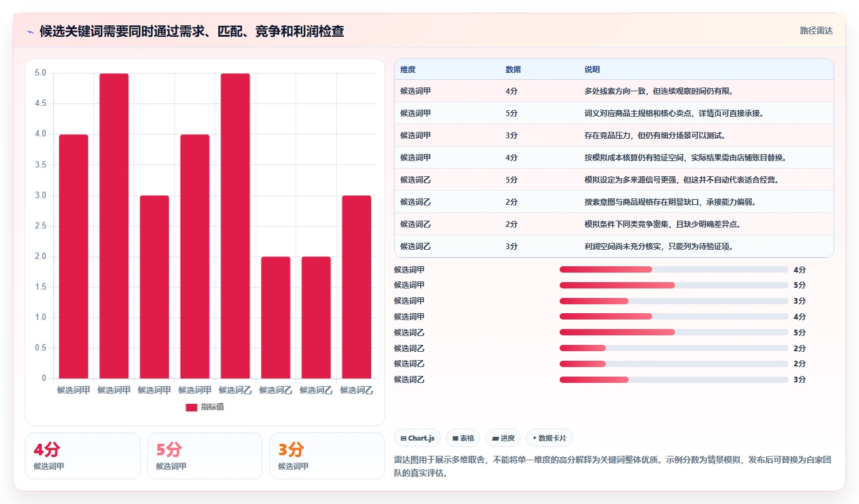859x504 pixels.
Task: Click the 候选词乙 chart bar reaching 5.0
Action: 235,226
